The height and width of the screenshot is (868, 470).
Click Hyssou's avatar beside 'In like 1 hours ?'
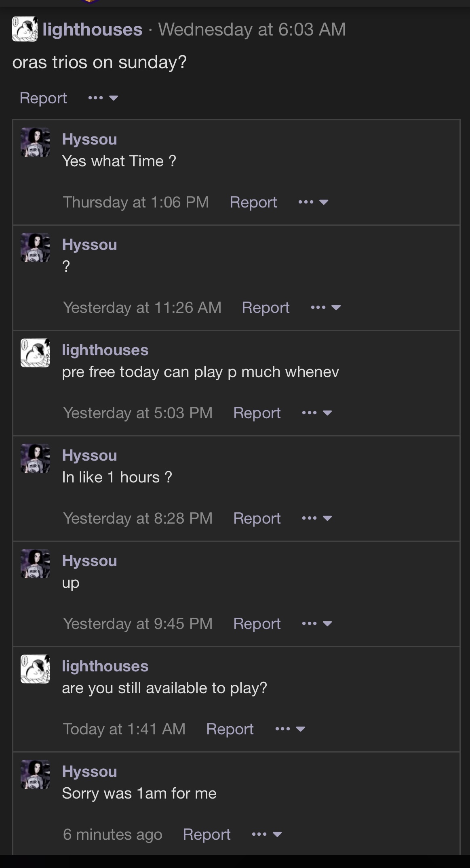35,458
